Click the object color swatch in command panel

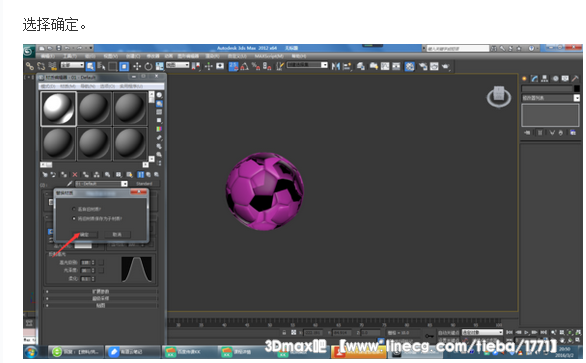click(577, 89)
